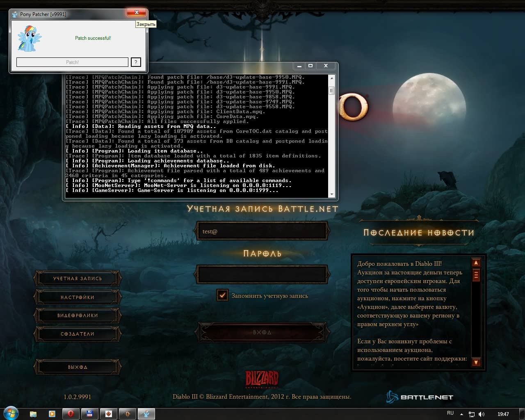Launch Windows Media Player from the taskbar

[x=52, y=414]
